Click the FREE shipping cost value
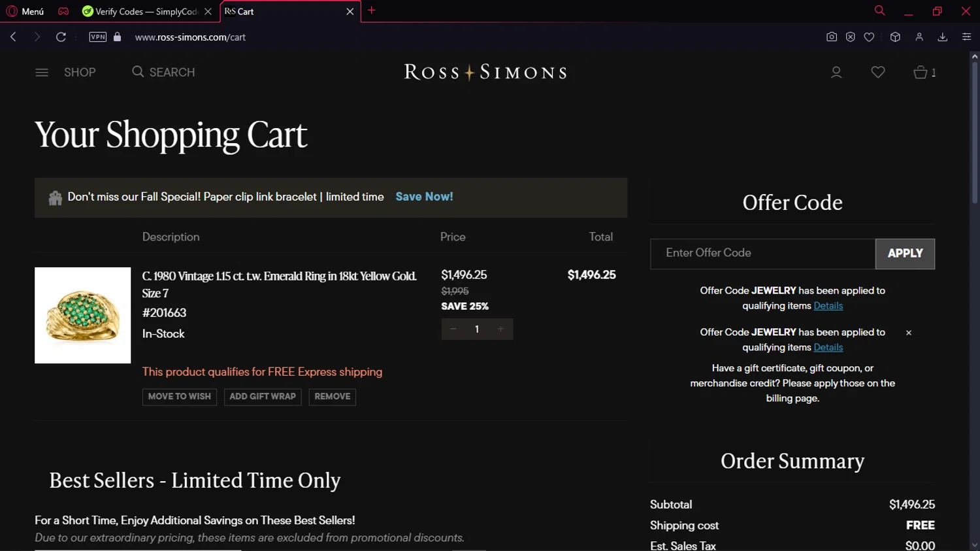 click(x=921, y=526)
